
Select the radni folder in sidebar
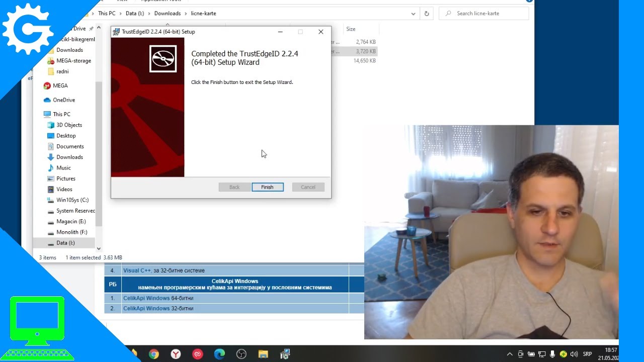62,71
